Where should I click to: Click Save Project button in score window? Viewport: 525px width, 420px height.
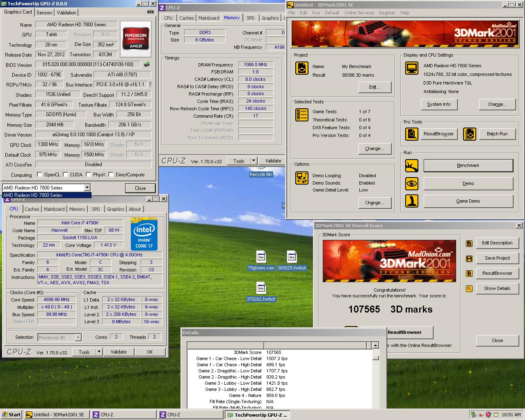tap(497, 258)
